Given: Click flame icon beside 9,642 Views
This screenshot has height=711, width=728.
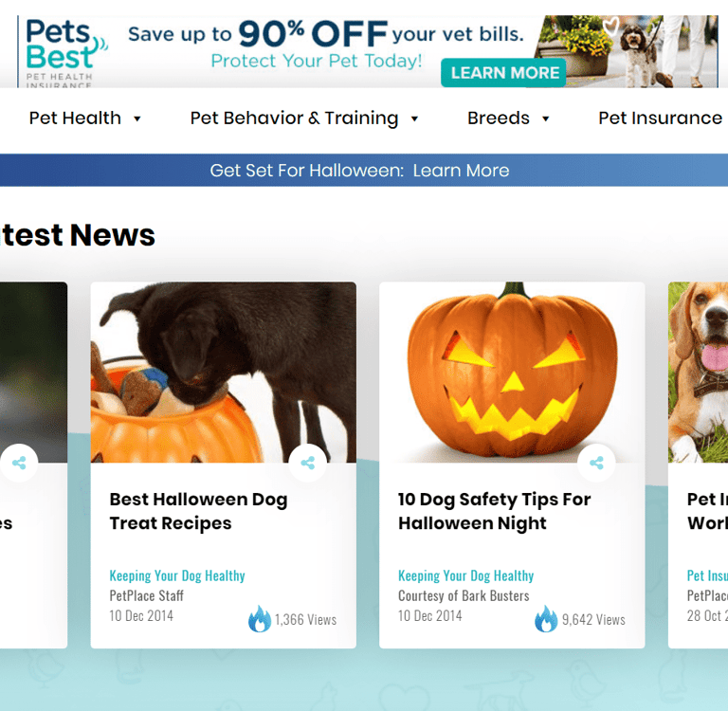Looking at the screenshot, I should [x=546, y=619].
